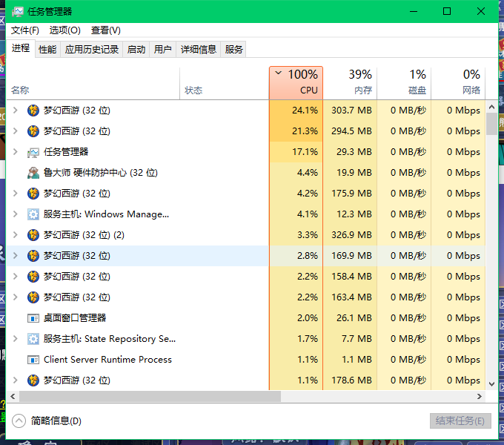Screen dimensions: 504x445
Task: Select the 桌面窗口管理器 process name
Action: (x=75, y=318)
